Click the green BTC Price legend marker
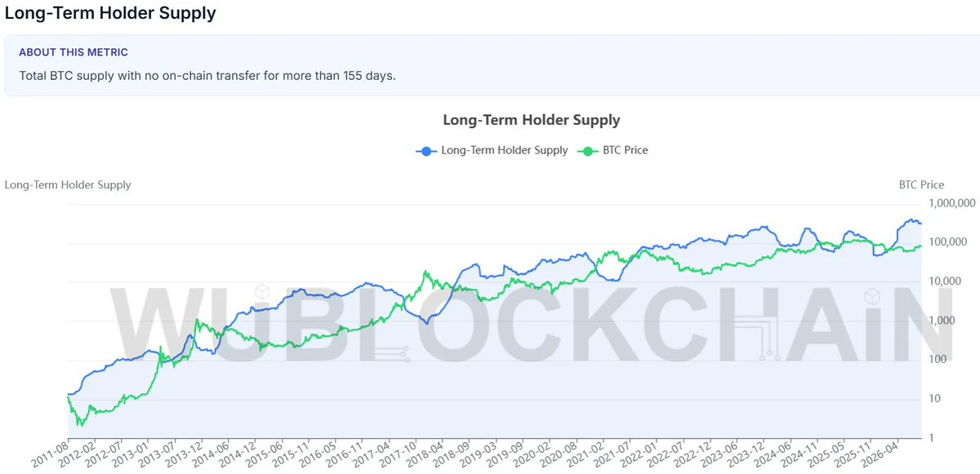Screen dimensions: 980x474 point(586,150)
